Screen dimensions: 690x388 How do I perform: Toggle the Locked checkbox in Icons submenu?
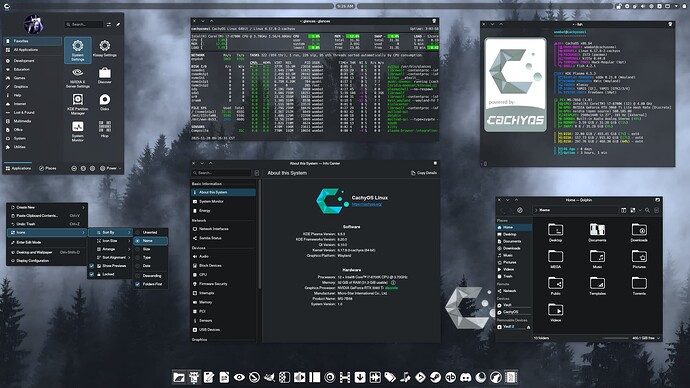pos(92,274)
